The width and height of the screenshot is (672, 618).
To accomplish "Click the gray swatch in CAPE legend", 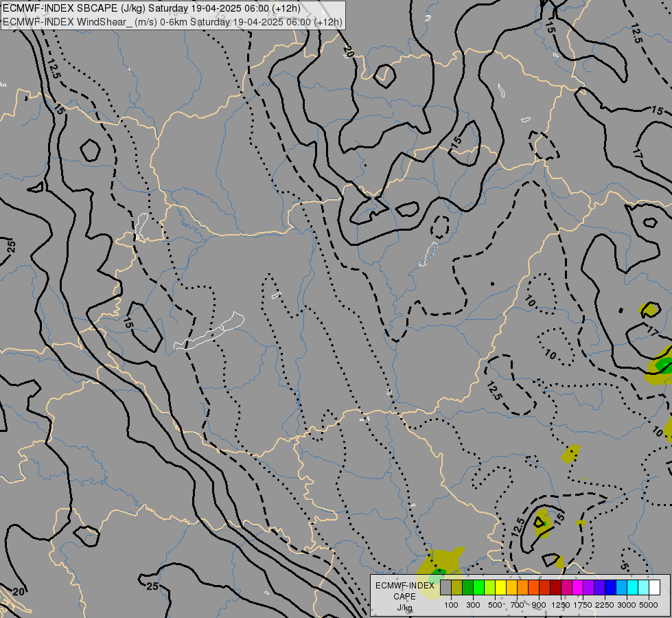I will coord(445,588).
